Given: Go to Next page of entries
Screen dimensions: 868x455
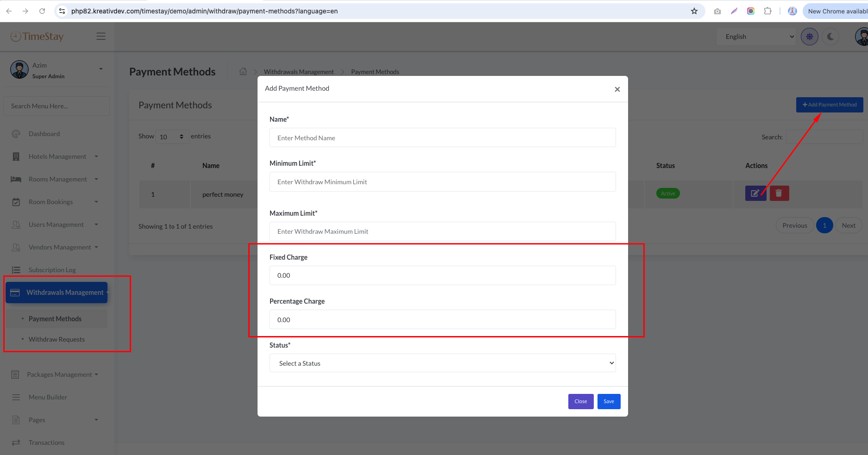Looking at the screenshot, I should (x=849, y=225).
